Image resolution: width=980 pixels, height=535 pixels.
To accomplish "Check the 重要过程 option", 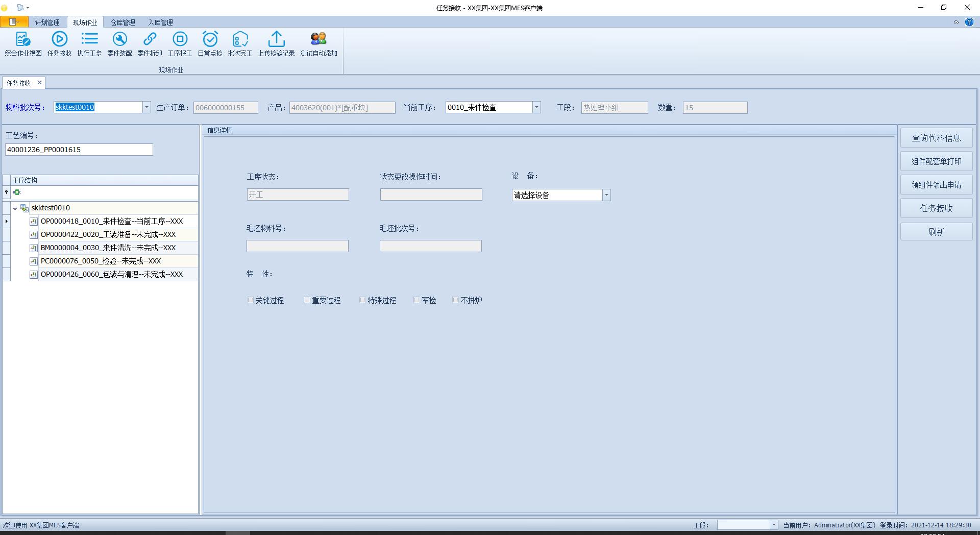I will 306,300.
